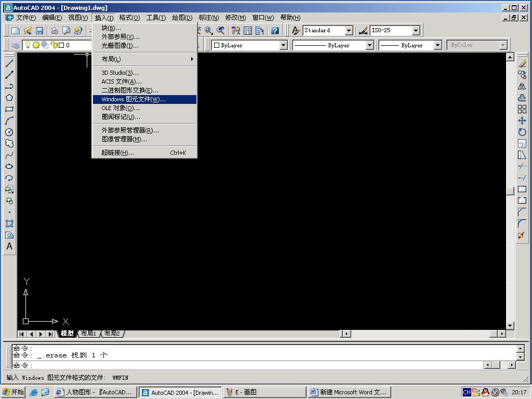Select the Circle draw tool
532x399 pixels.
point(9,132)
